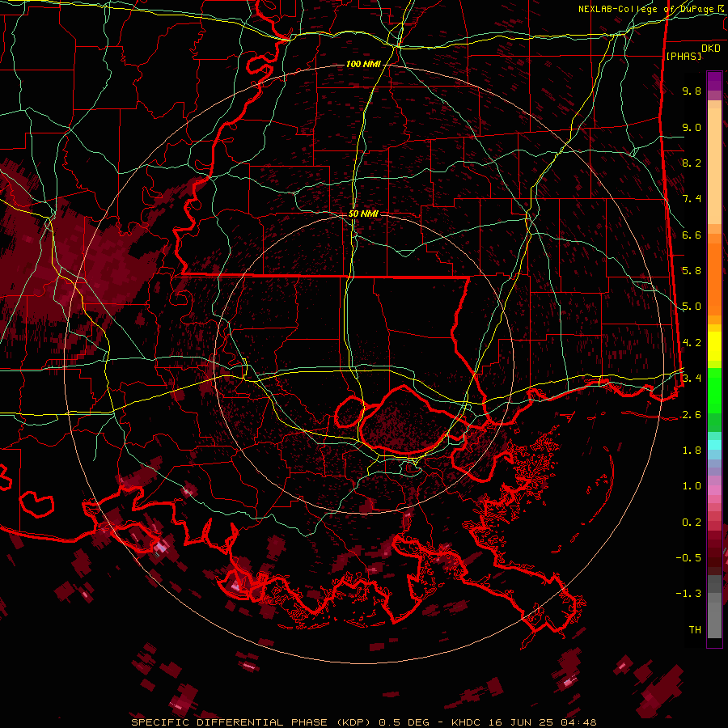This screenshot has height=728, width=728.
Task: Select the 50 NMI range ring label
Action: pyautogui.click(x=363, y=214)
